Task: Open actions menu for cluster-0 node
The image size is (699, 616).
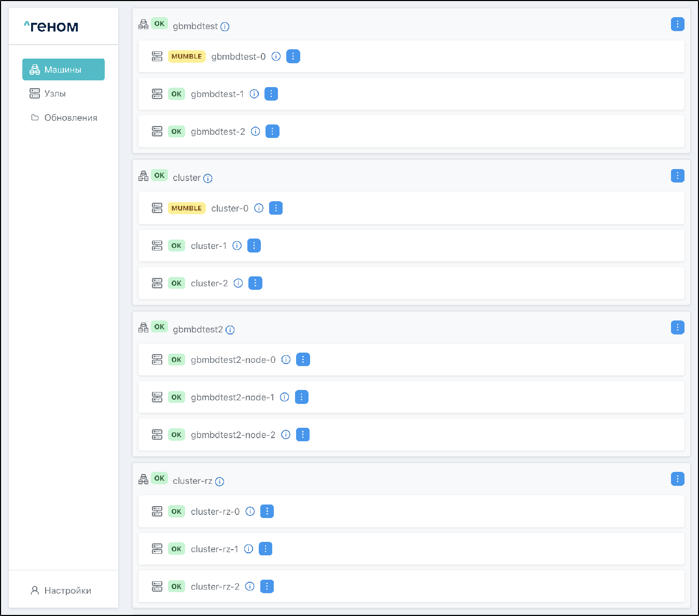Action: pyautogui.click(x=276, y=208)
